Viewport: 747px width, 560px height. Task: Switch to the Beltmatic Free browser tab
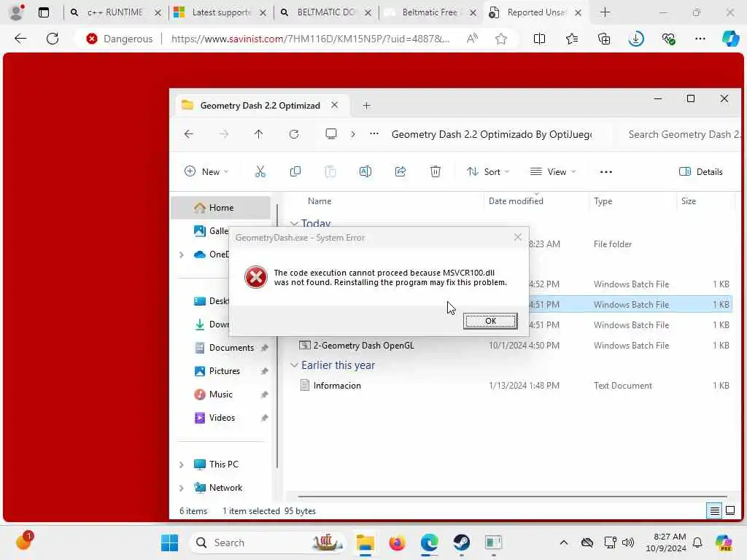[x=431, y=12]
